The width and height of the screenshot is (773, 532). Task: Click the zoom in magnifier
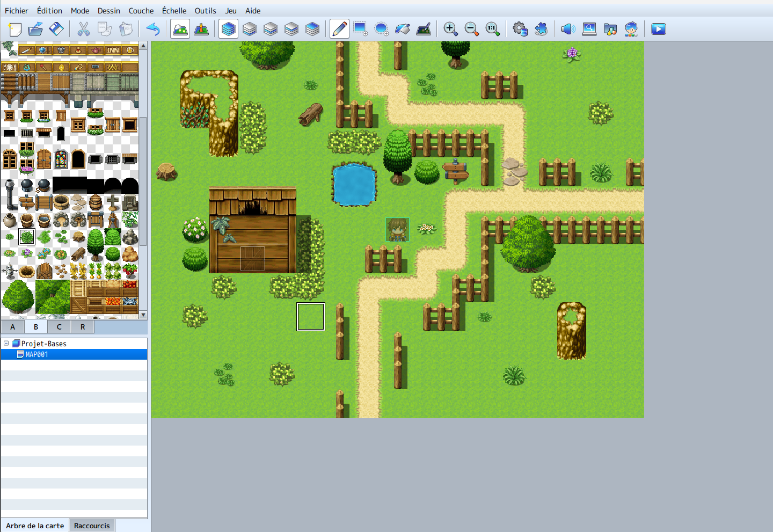click(x=450, y=29)
